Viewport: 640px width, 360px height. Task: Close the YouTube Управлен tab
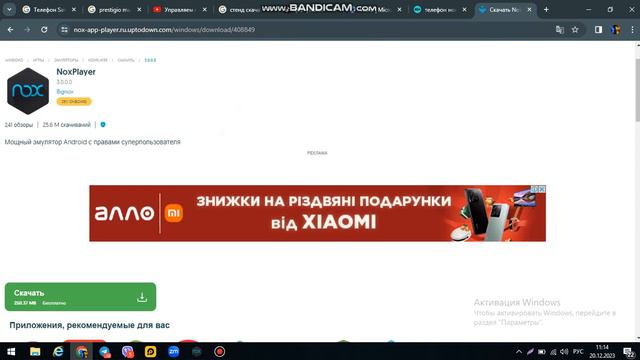pos(204,9)
